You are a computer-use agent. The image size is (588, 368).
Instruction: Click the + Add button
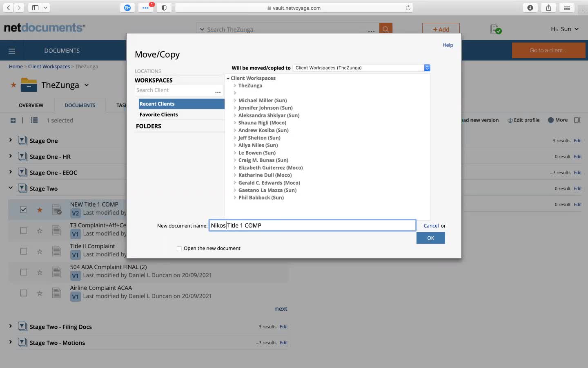[x=441, y=29]
